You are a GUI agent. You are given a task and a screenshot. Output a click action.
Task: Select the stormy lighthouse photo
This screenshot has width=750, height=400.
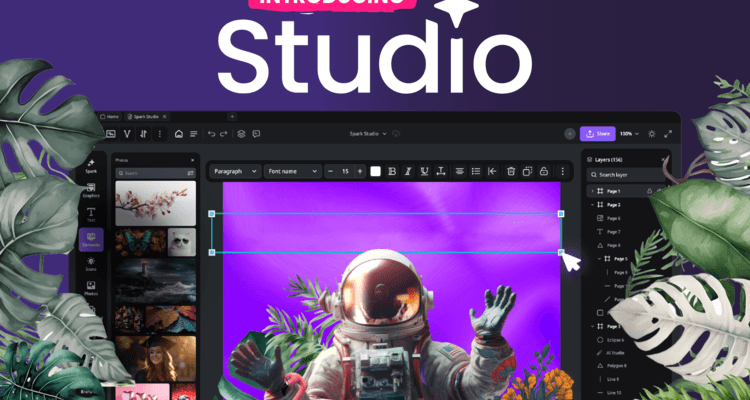pyautogui.click(x=155, y=281)
